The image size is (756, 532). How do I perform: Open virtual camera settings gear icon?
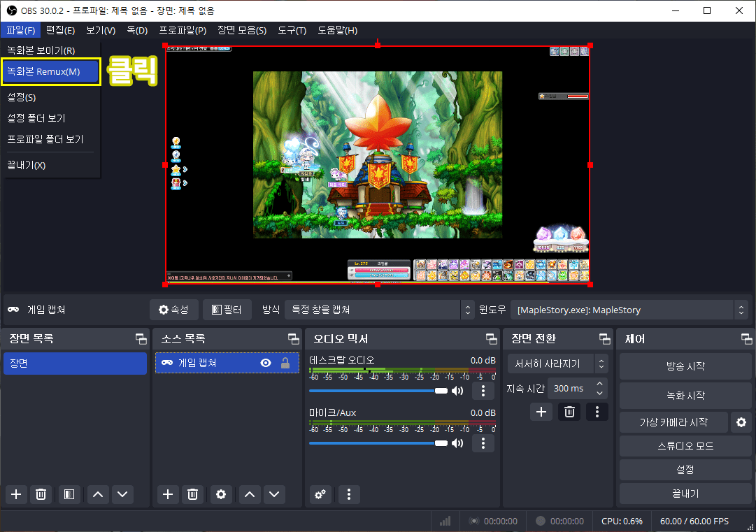click(x=741, y=422)
